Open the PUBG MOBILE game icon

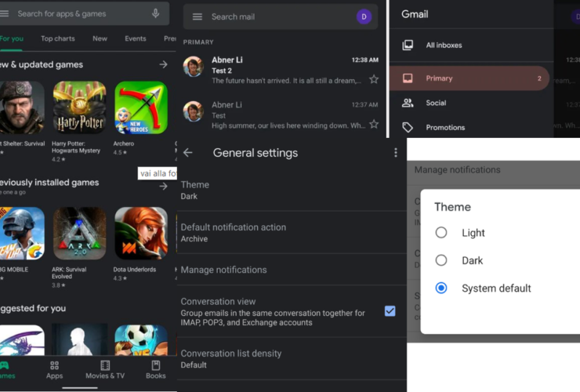22,233
